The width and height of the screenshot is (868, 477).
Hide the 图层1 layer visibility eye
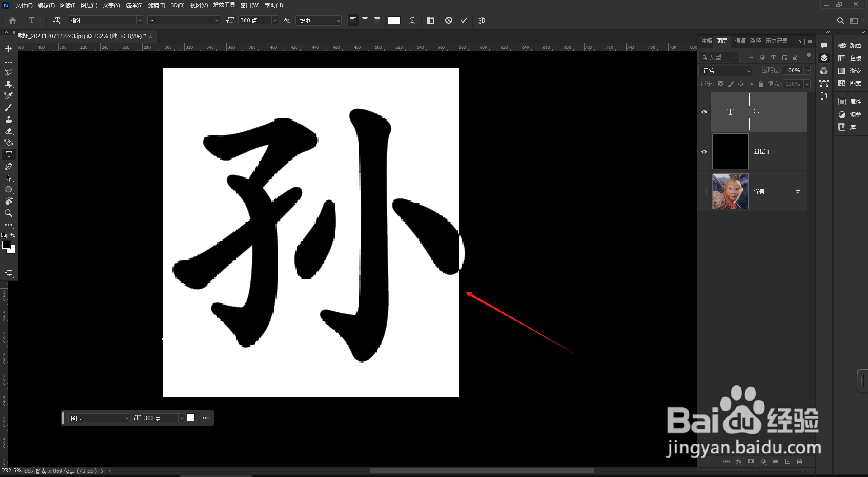coord(704,151)
